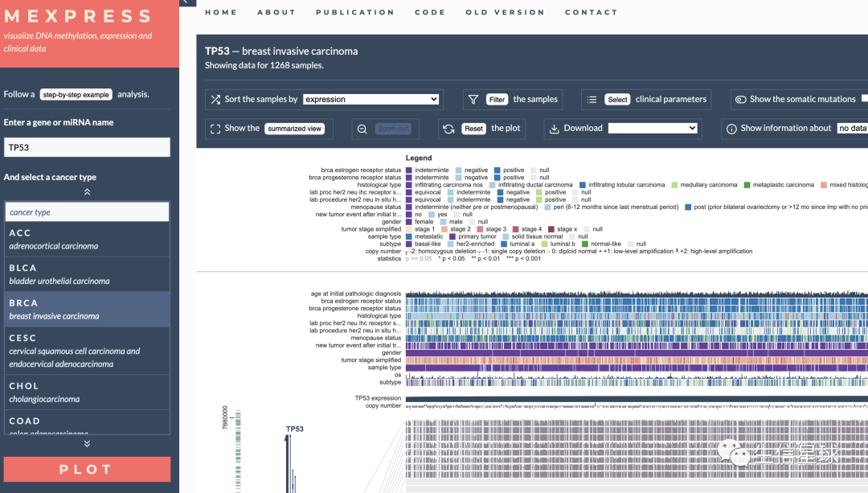The image size is (868, 493).
Task: Click the cancer type search field
Action: 87,212
